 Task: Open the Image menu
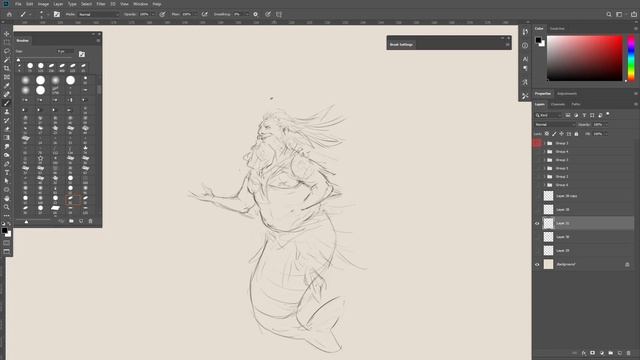[43, 4]
